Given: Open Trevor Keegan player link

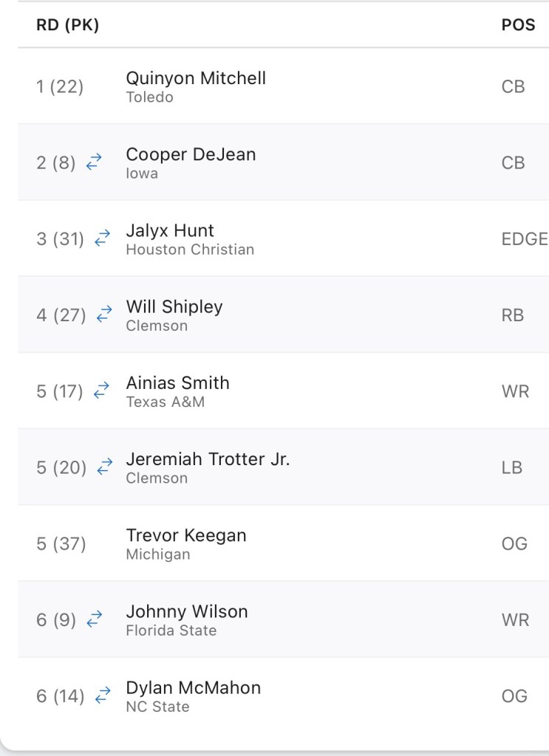Looking at the screenshot, I should click(x=186, y=535).
